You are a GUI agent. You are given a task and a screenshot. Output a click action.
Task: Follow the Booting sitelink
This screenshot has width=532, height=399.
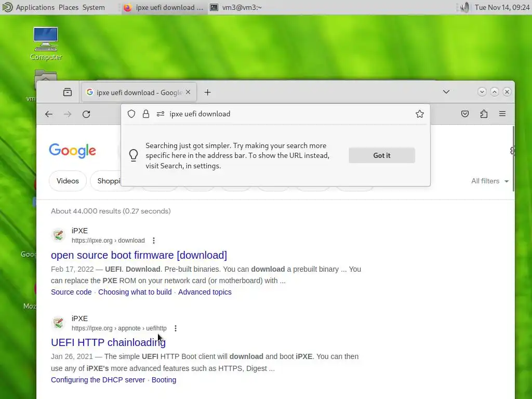tap(164, 380)
